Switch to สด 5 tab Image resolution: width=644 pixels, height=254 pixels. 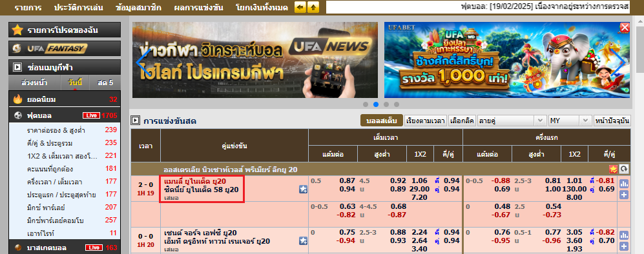pos(105,83)
